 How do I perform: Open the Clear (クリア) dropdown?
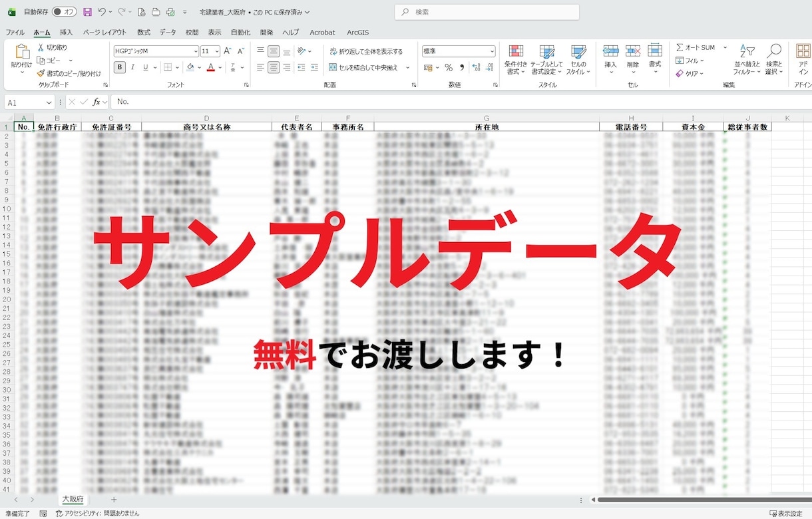(690, 73)
